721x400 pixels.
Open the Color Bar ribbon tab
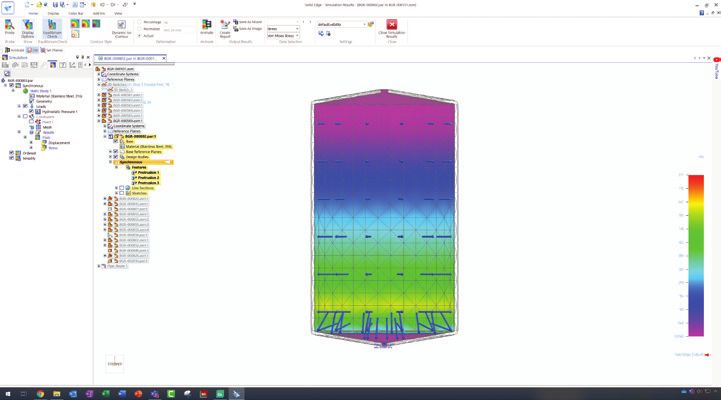pyautogui.click(x=76, y=14)
